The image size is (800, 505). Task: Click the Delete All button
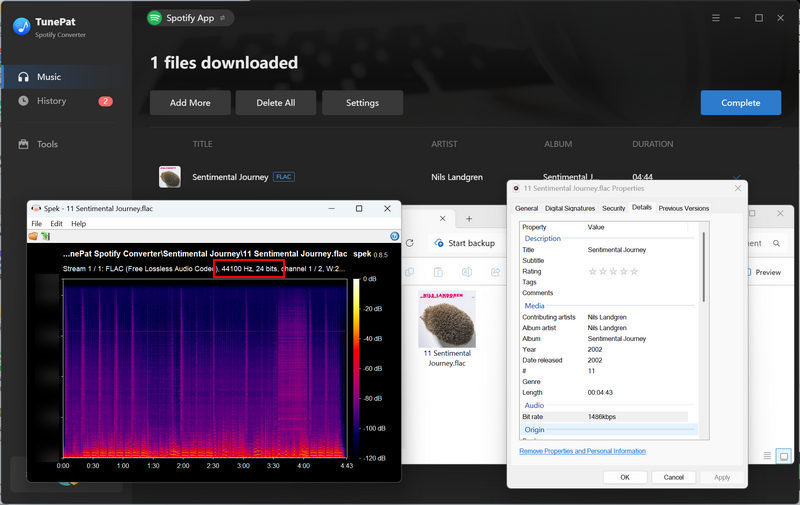276,103
